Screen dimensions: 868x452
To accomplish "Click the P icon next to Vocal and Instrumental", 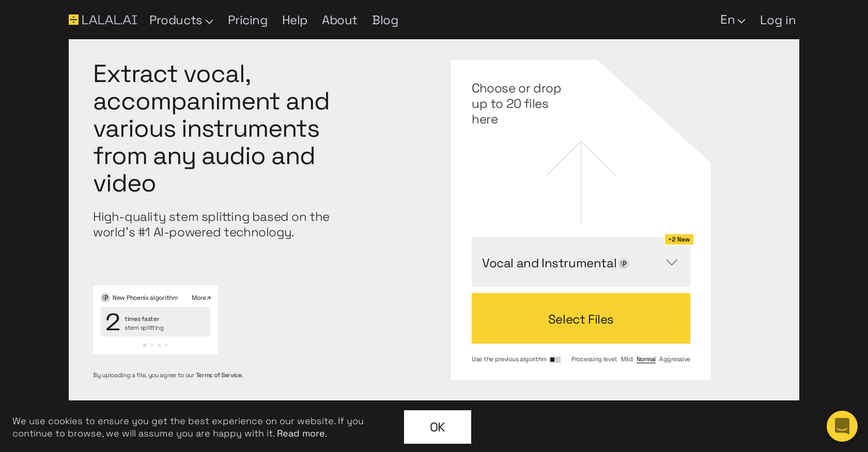I will pyautogui.click(x=624, y=263).
